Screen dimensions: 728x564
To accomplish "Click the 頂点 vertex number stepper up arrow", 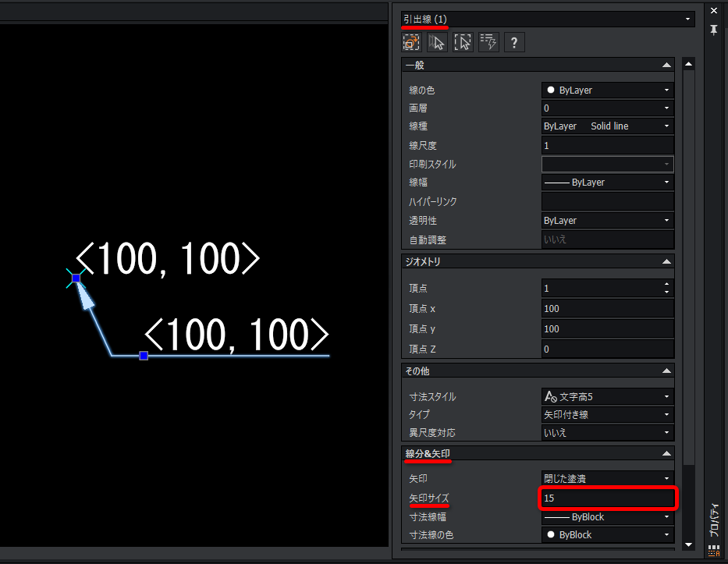I will pyautogui.click(x=666, y=284).
